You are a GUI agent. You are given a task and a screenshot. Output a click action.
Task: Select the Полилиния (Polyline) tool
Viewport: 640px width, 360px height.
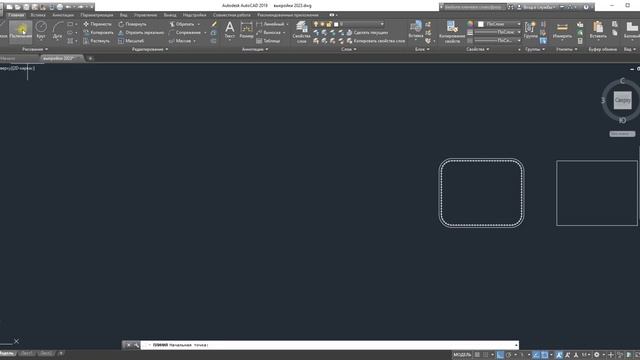(20, 31)
